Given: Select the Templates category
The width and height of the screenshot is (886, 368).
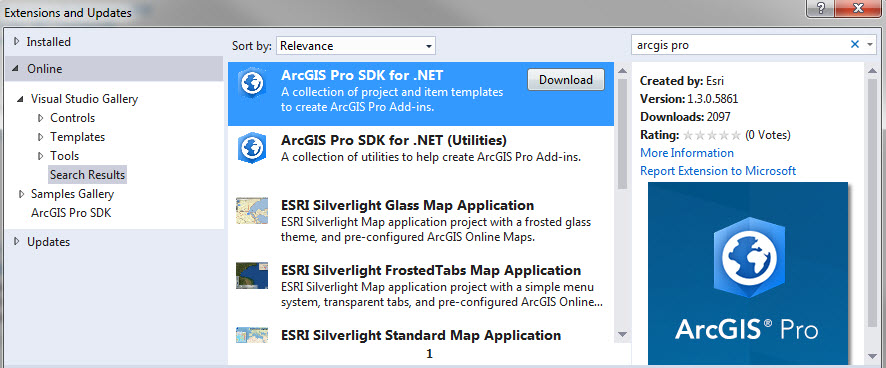Looking at the screenshot, I should click(77, 137).
